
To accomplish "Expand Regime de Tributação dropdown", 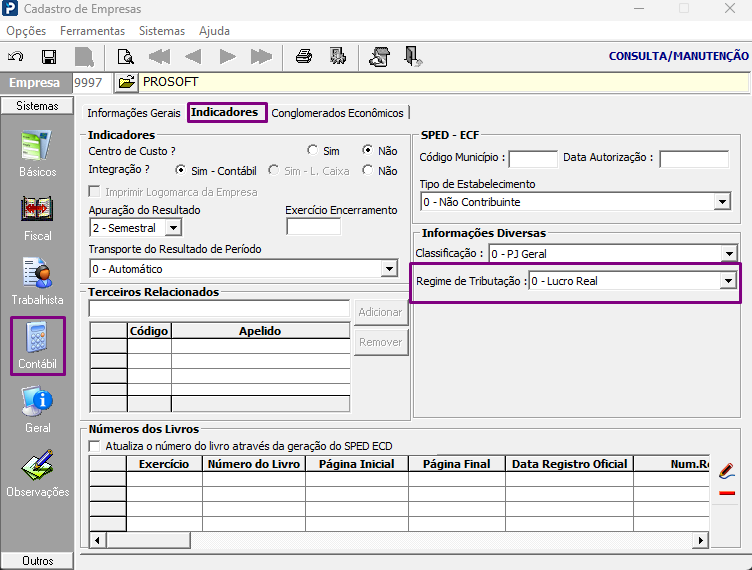I will pos(728,281).
